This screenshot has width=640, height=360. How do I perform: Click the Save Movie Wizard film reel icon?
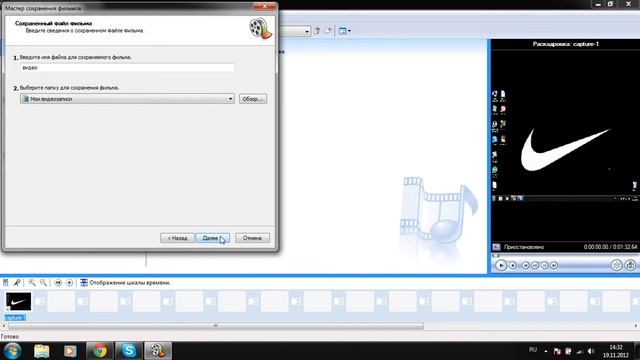pos(260,29)
